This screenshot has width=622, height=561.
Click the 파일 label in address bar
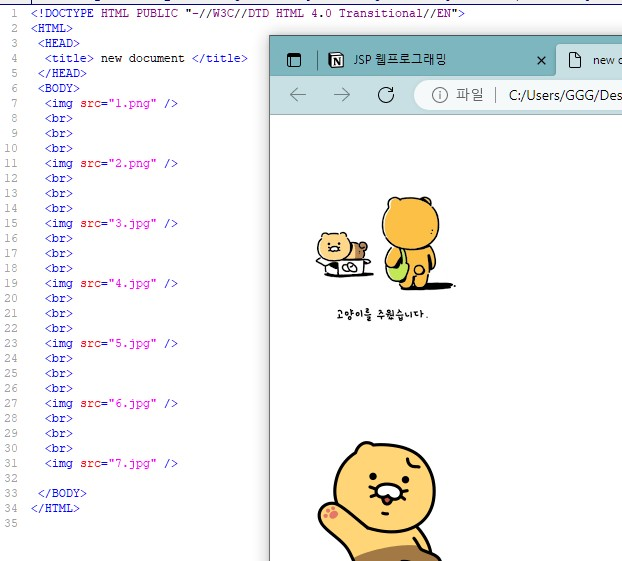tap(469, 95)
